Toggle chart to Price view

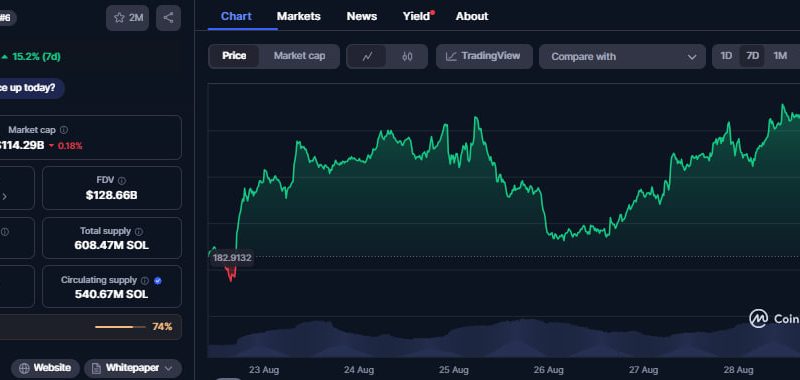(234, 56)
